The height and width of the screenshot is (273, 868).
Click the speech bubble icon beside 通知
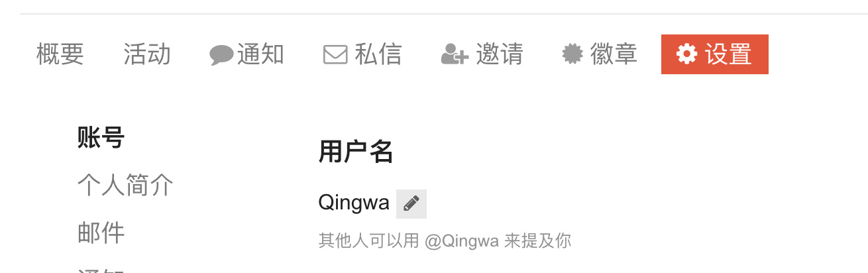(221, 55)
